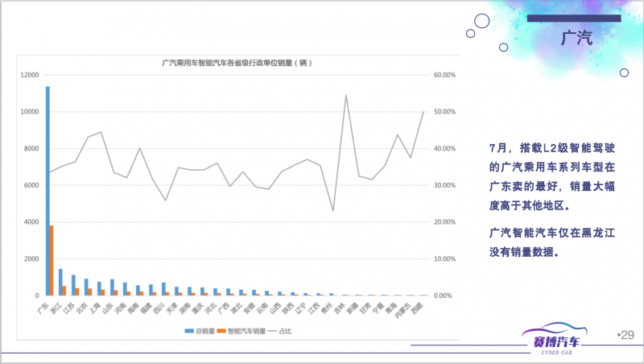Click the 10000 left axis value
The width and height of the screenshot is (644, 364).
(x=30, y=112)
